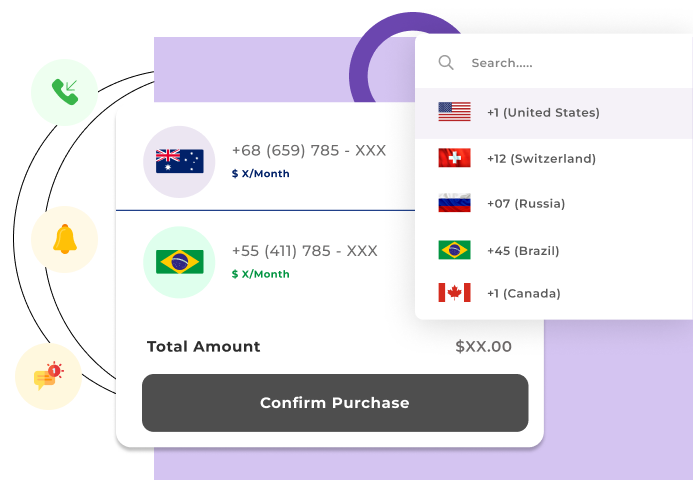Select +1 (United States) from country list
Viewport: 693px width, 480px height.
tap(543, 113)
